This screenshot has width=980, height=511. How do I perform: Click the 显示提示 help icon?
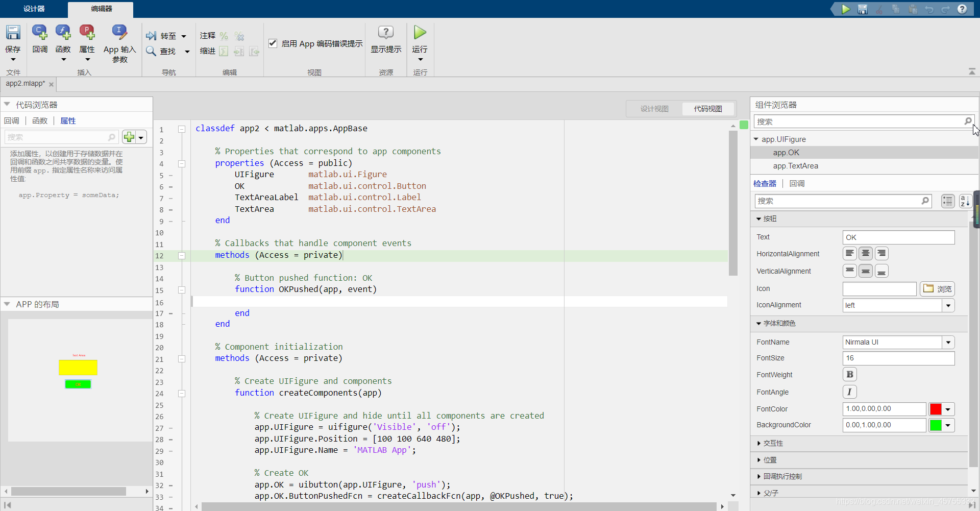click(386, 32)
